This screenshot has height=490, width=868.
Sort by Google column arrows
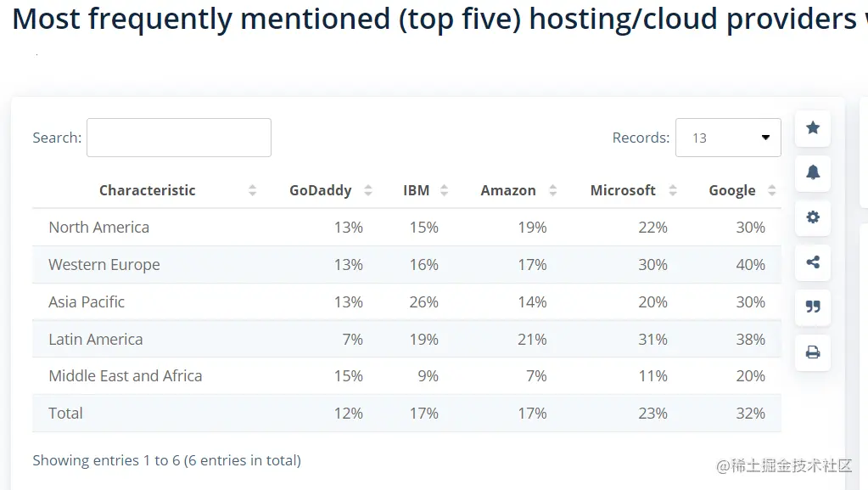click(771, 190)
